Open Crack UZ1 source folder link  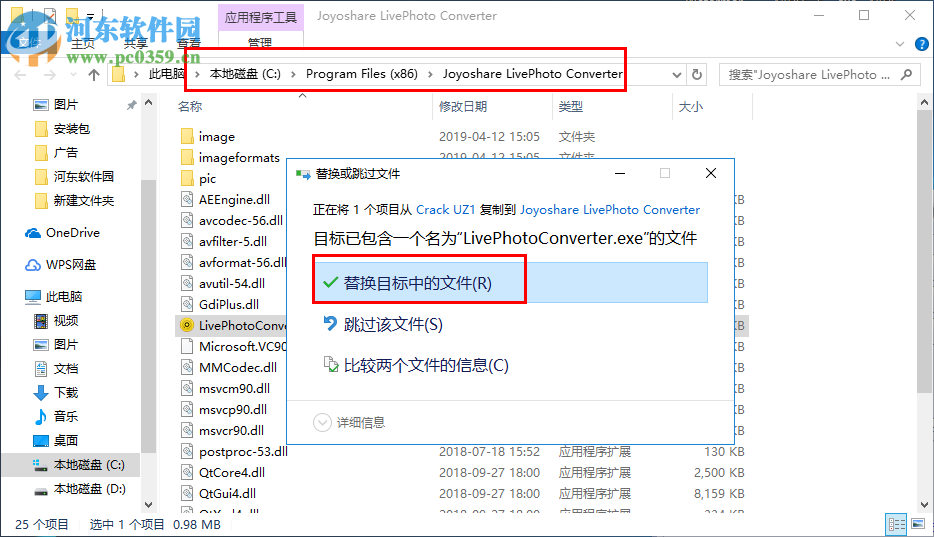point(445,210)
